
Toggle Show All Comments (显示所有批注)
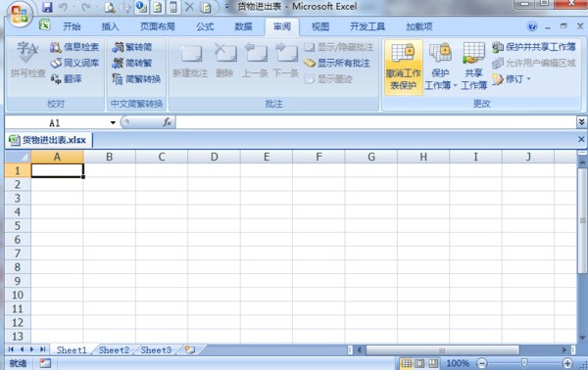[337, 63]
